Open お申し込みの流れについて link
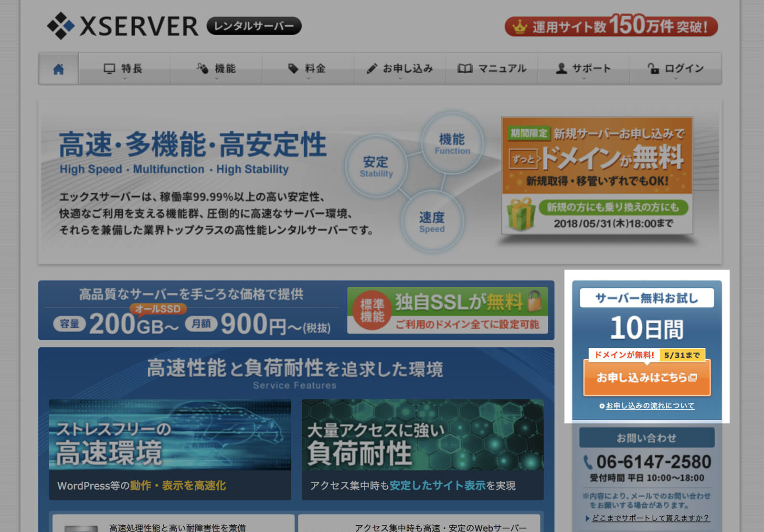The width and height of the screenshot is (764, 532). point(650,406)
